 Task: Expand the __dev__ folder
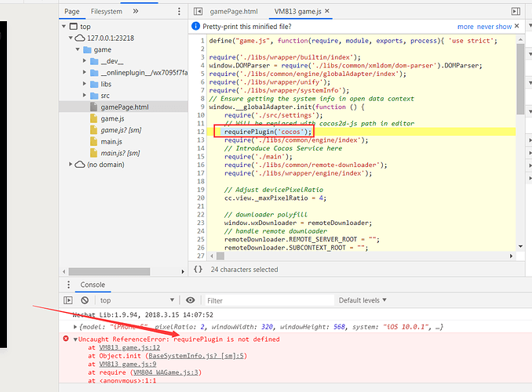point(85,61)
